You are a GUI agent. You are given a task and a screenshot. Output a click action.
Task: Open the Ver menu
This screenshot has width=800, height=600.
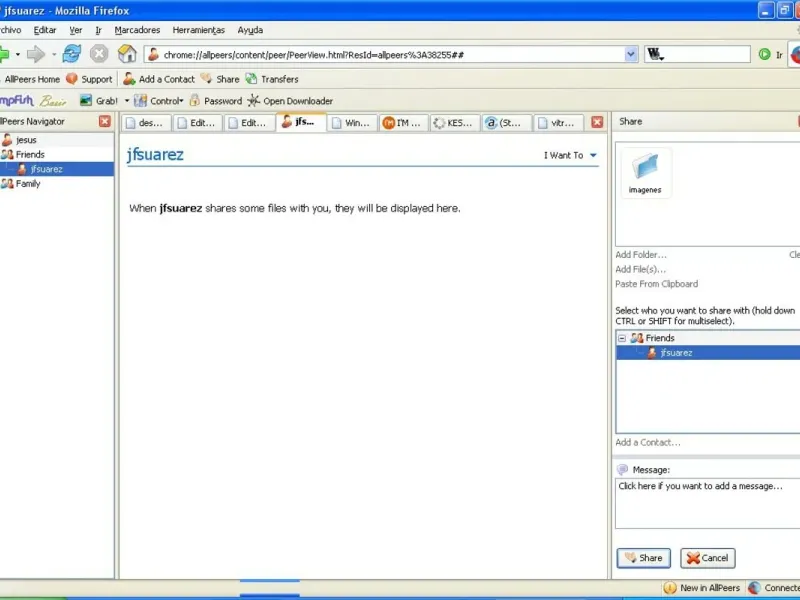coord(76,30)
